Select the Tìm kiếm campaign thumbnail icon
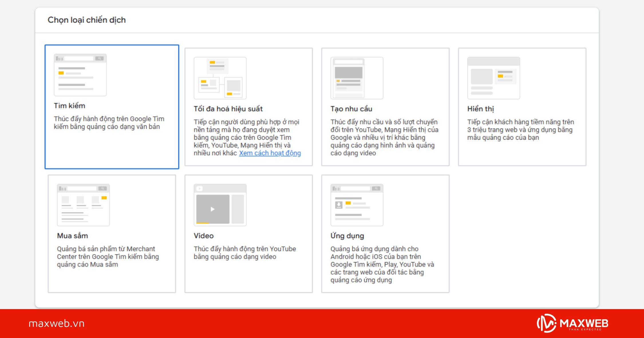The height and width of the screenshot is (338, 644). pyautogui.click(x=80, y=74)
